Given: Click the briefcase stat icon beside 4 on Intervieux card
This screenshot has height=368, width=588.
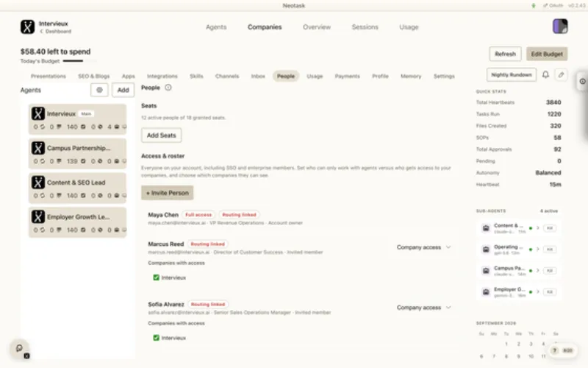Looking at the screenshot, I should 117,127.
